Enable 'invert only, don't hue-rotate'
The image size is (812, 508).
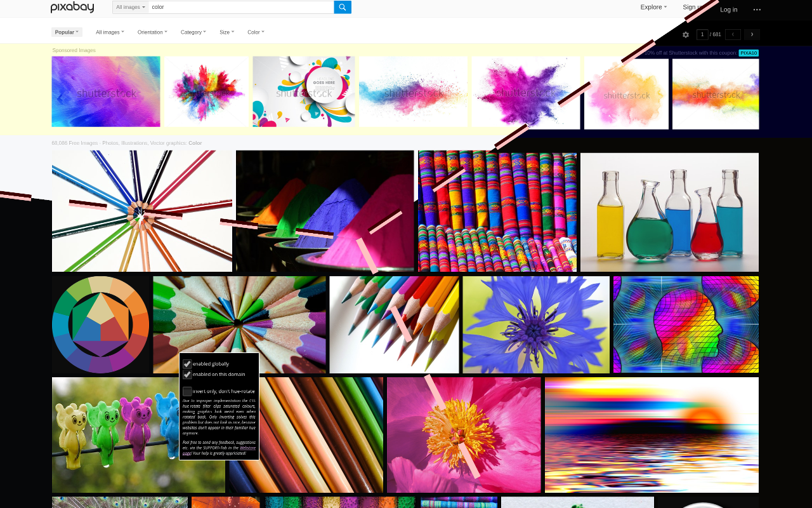pyautogui.click(x=187, y=391)
